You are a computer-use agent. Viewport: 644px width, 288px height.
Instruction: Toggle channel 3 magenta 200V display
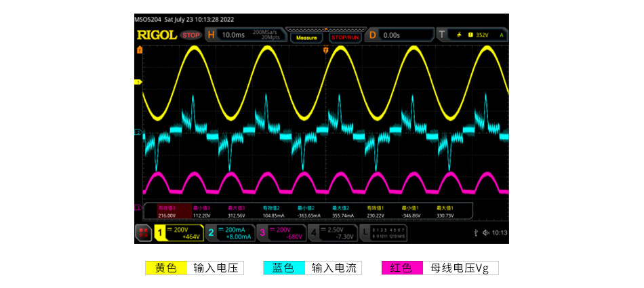281,234
